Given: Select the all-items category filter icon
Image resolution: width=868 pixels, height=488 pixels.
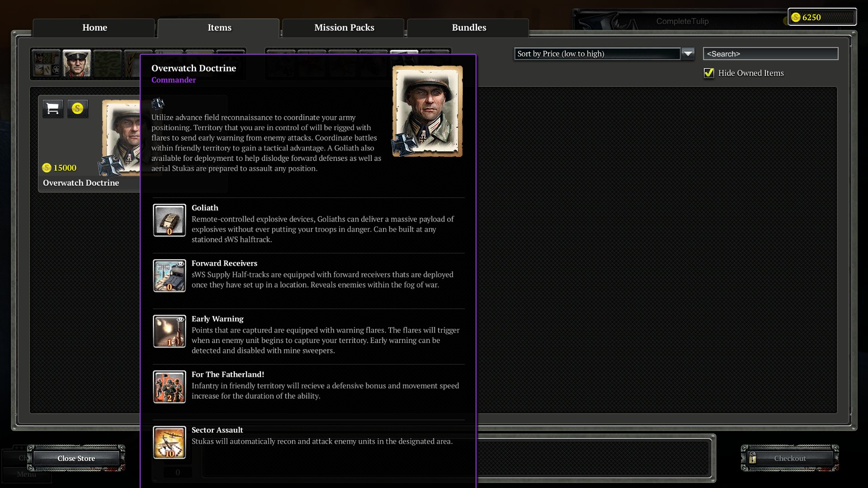Looking at the screenshot, I should (46, 63).
